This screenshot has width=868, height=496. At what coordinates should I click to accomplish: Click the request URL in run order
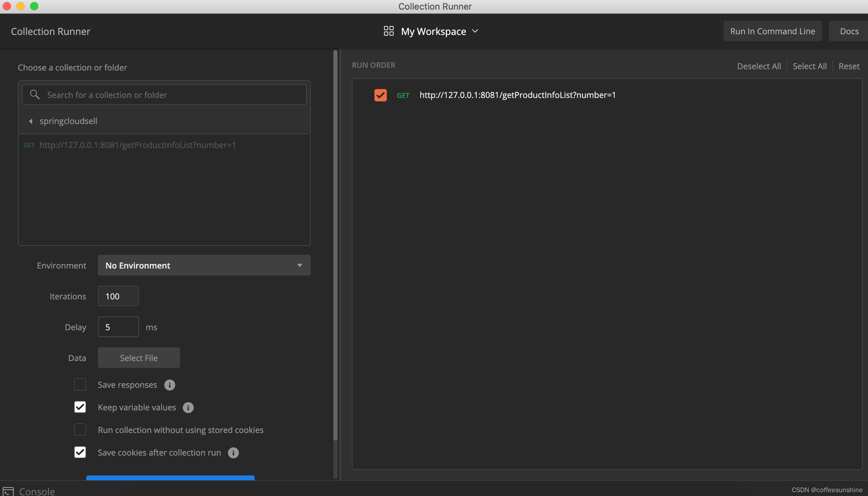pos(518,95)
